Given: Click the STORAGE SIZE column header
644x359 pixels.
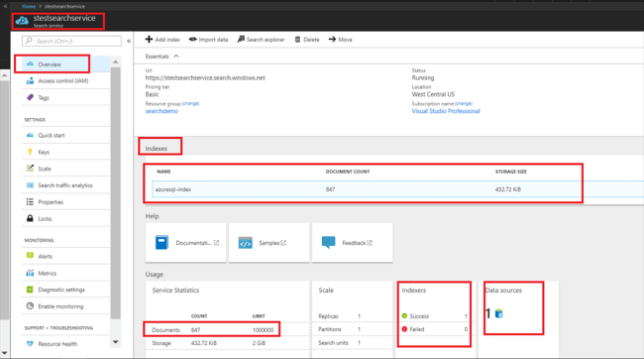Looking at the screenshot, I should (x=511, y=172).
